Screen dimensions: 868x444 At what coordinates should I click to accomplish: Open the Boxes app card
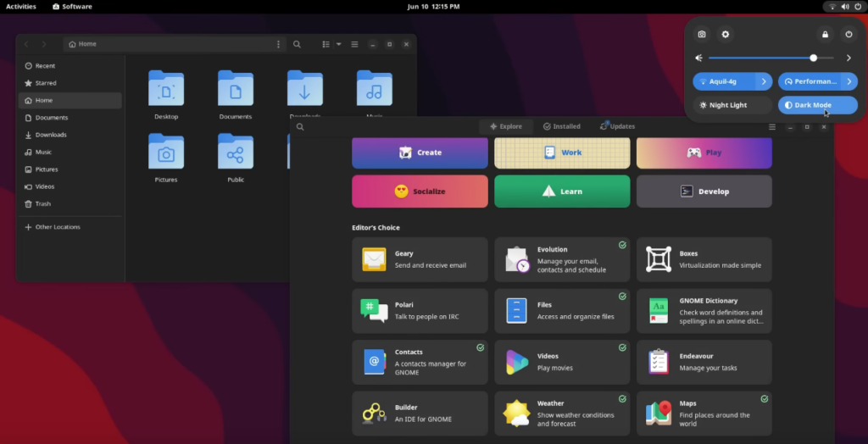(x=704, y=259)
